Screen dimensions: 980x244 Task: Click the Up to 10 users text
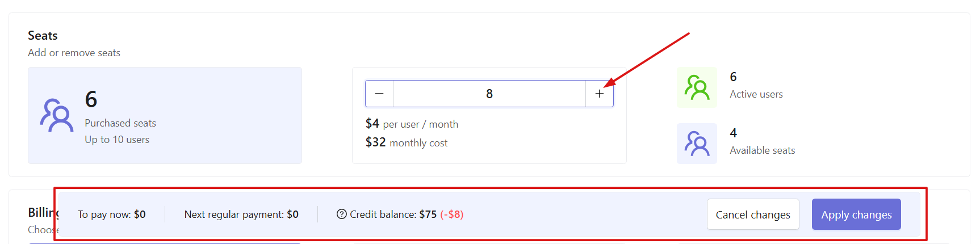[117, 140]
